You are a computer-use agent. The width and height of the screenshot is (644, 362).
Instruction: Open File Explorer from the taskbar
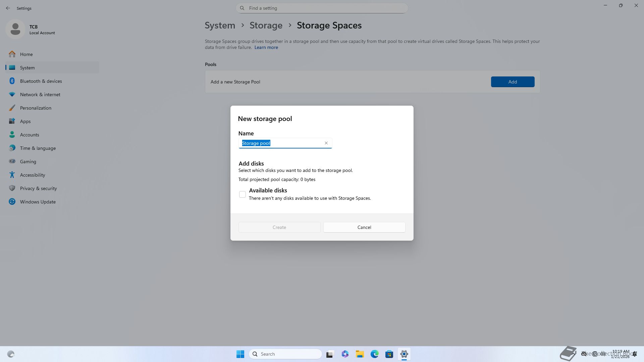coord(360,354)
